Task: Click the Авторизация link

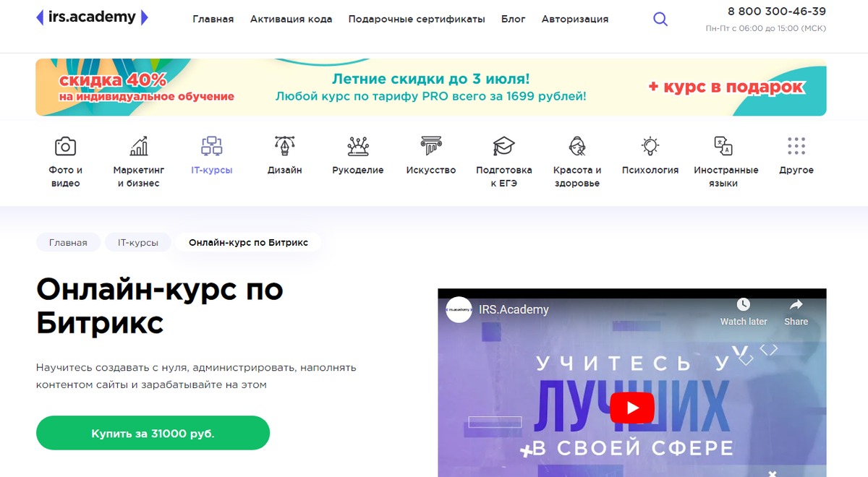Action: coord(575,20)
